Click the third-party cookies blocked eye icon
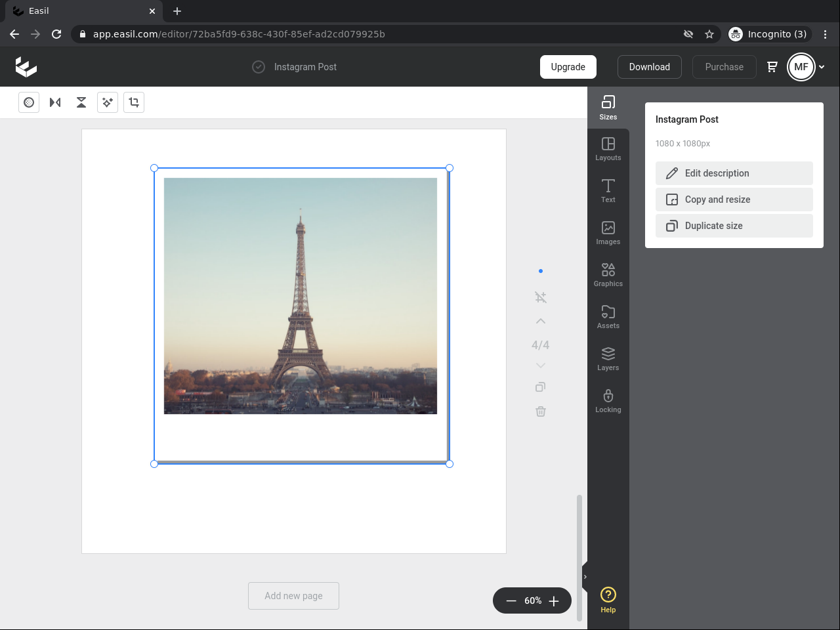 (x=688, y=34)
